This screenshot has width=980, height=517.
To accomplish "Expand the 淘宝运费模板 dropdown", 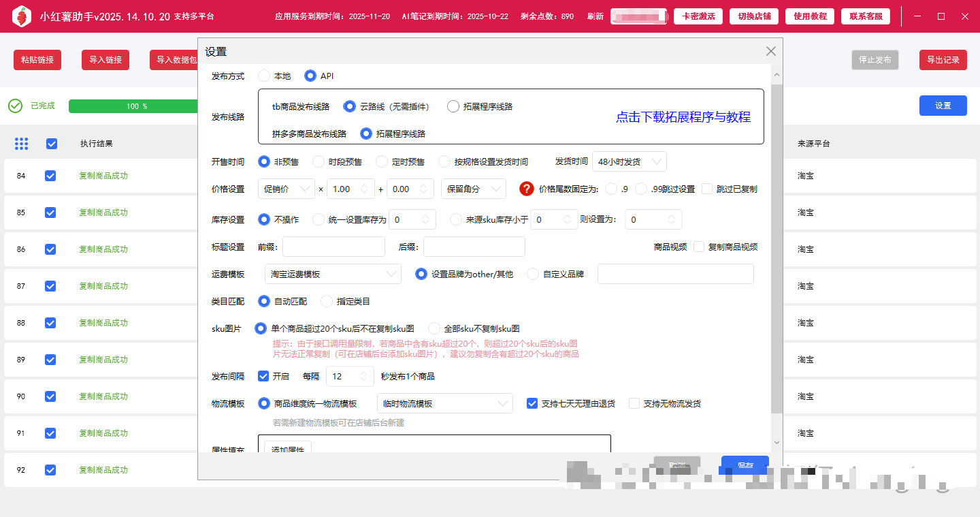I will (x=332, y=274).
